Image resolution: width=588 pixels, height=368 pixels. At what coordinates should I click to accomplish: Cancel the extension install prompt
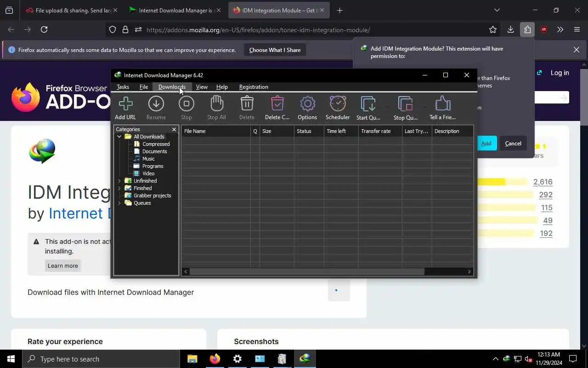pos(513,144)
